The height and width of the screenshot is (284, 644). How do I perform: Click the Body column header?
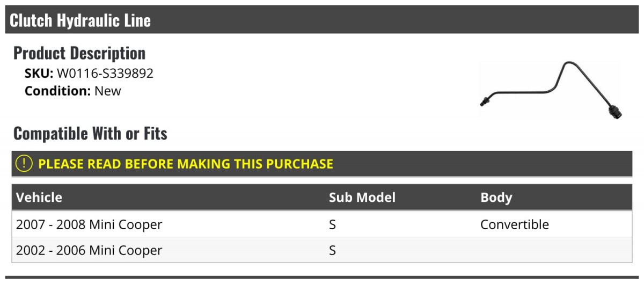496,198
